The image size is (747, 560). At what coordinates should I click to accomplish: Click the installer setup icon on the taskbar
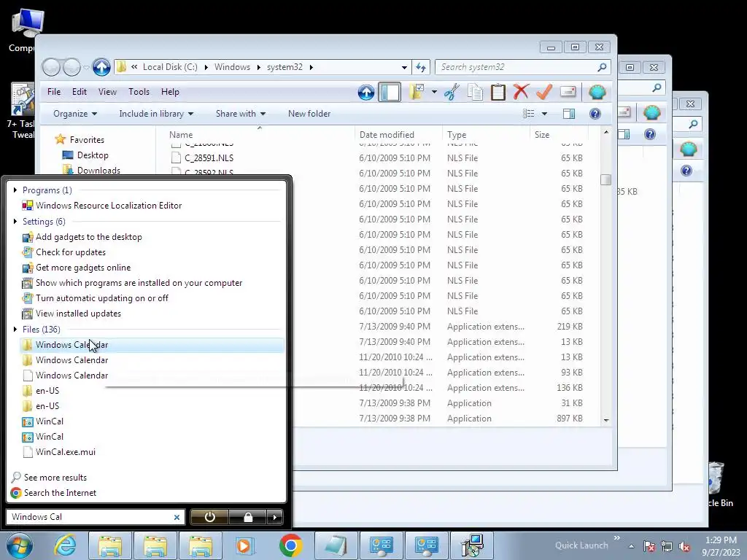tap(472, 545)
